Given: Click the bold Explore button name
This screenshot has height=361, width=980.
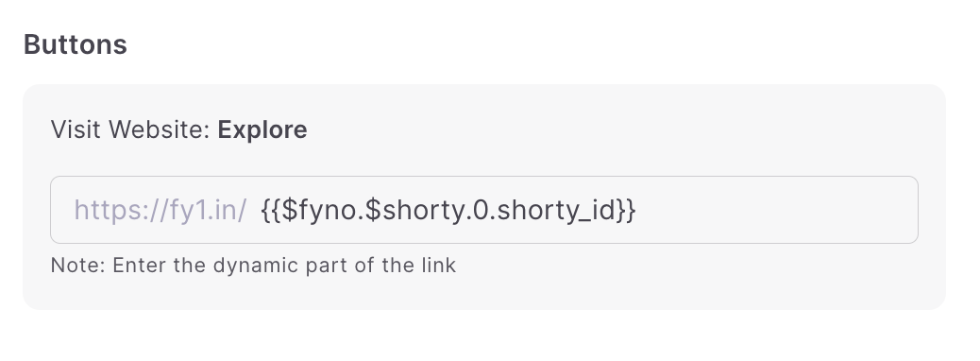Looking at the screenshot, I should (262, 130).
